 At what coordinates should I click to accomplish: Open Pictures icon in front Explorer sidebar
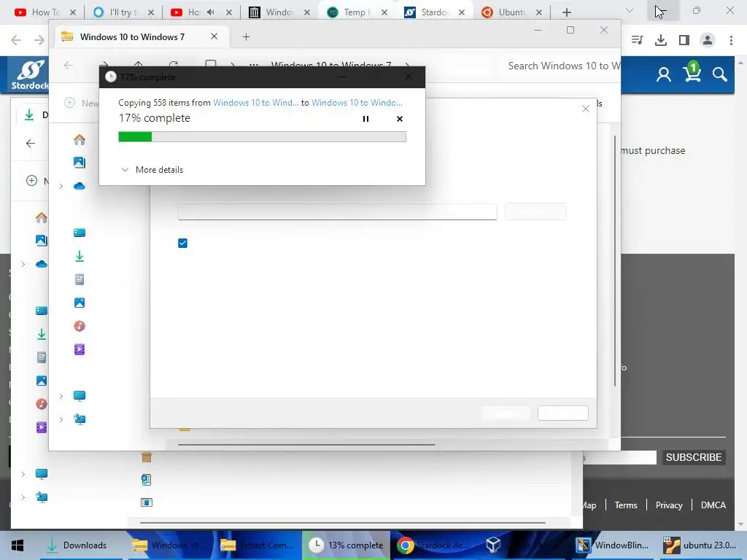tap(80, 303)
